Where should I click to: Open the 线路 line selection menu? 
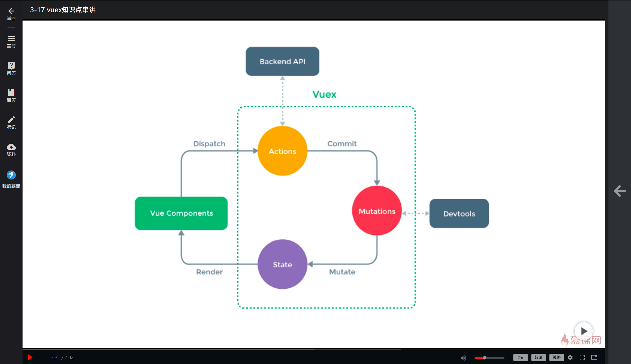[556, 357]
